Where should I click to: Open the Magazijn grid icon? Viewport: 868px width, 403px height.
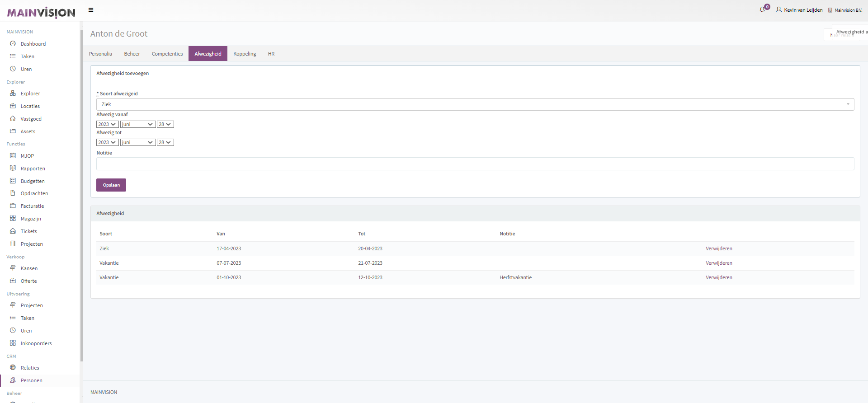(x=13, y=219)
